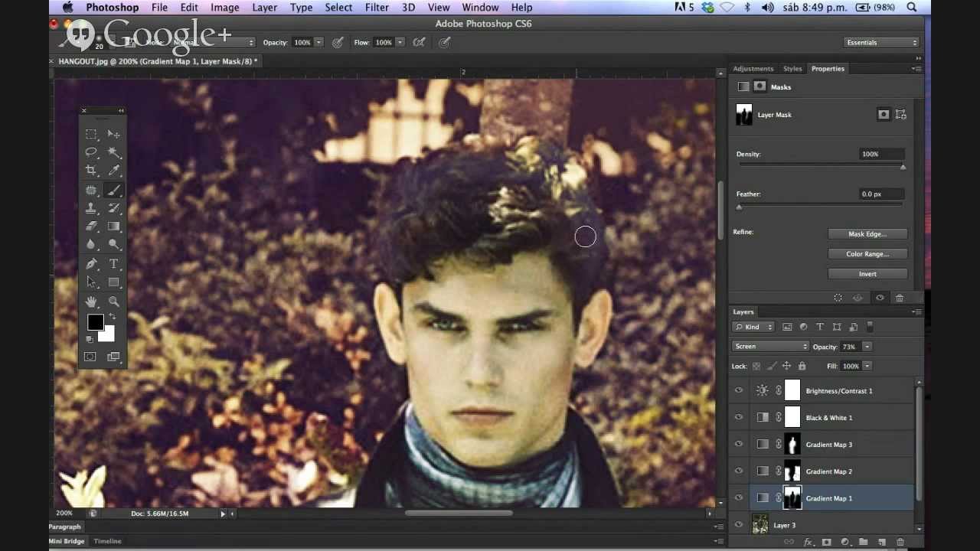Create new adjustment layer icon
The image size is (980, 551).
point(844,542)
